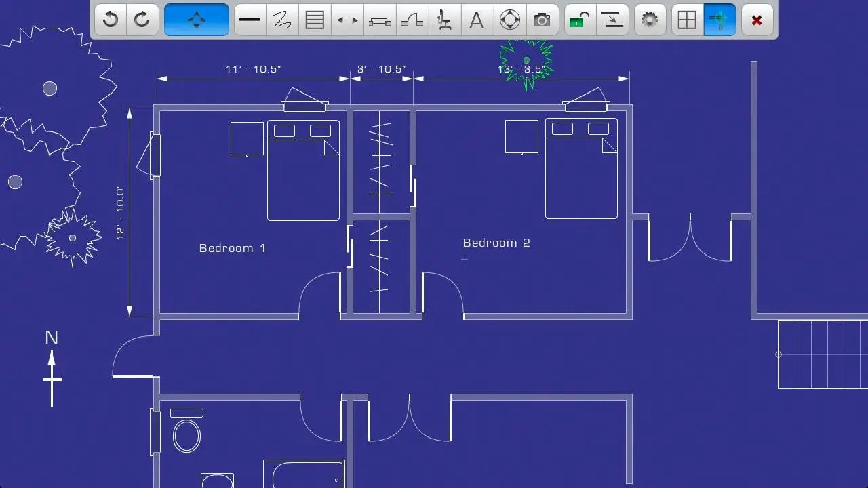Click the camera snapshot icon

click(x=542, y=20)
